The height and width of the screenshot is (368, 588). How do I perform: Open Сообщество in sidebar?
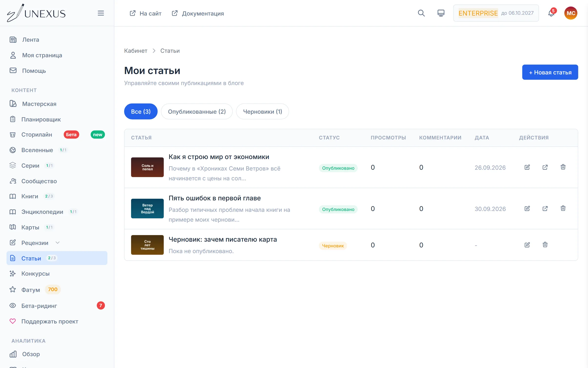coord(57,181)
